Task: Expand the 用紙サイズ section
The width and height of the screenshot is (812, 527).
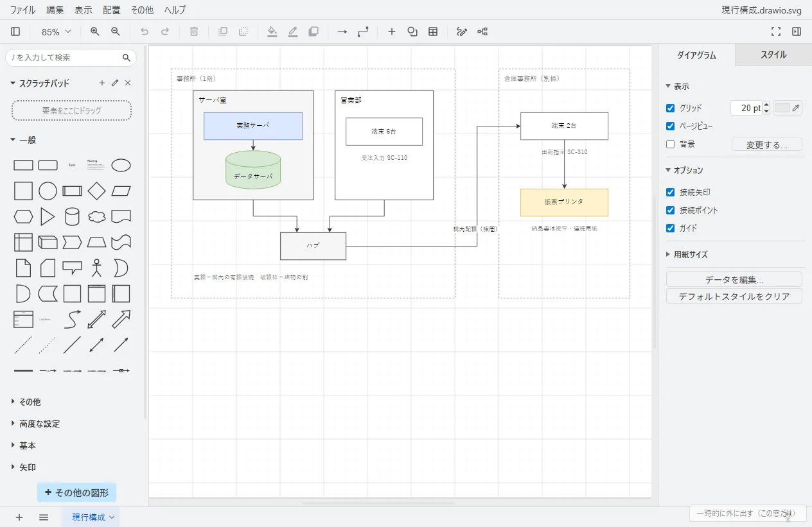Action: coord(687,254)
